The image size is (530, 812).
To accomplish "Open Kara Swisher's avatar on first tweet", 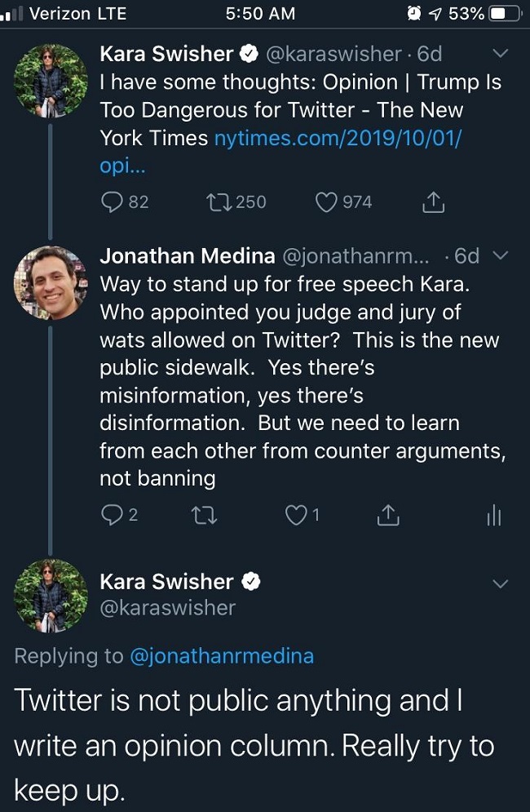I will tap(51, 81).
